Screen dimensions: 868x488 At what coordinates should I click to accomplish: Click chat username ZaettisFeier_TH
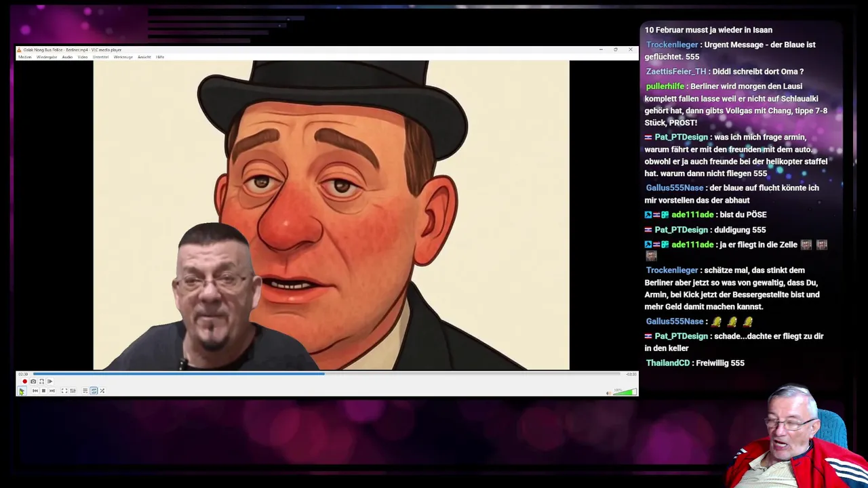pyautogui.click(x=676, y=71)
